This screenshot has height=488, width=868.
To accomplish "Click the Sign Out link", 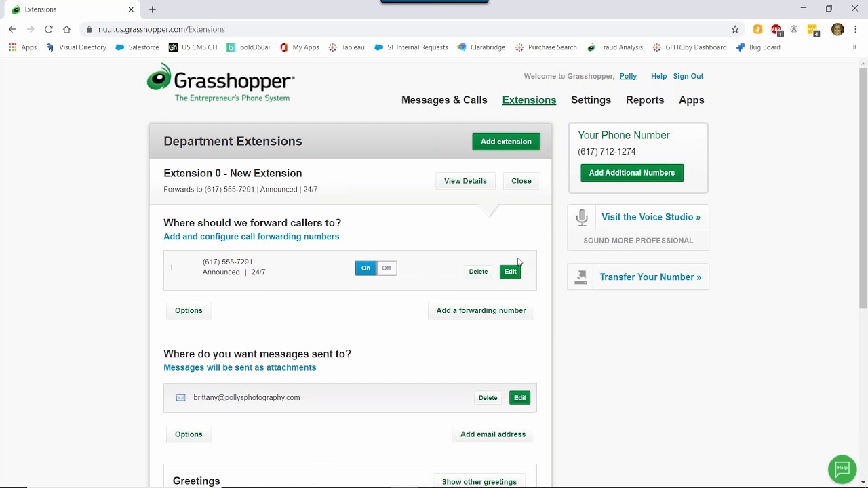I will coord(688,76).
